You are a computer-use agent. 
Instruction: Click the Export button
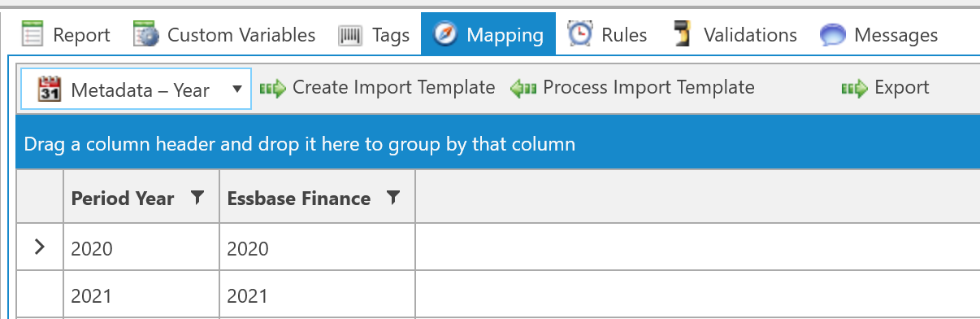click(x=885, y=88)
